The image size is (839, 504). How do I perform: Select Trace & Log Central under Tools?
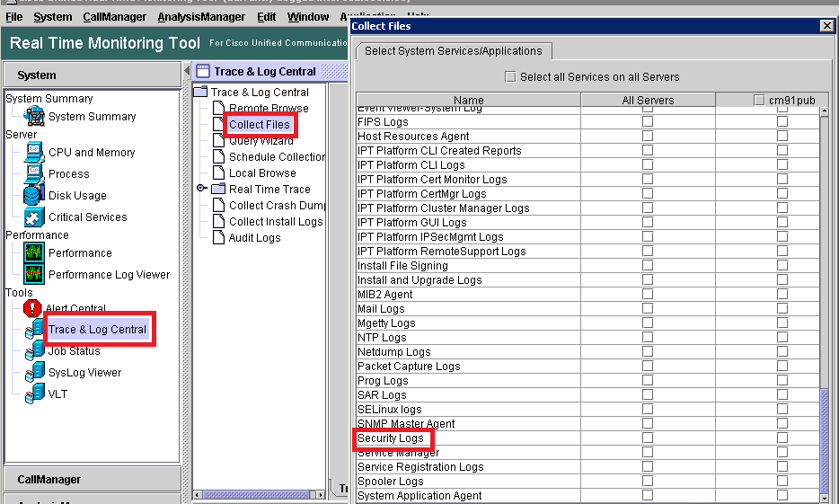tap(97, 329)
